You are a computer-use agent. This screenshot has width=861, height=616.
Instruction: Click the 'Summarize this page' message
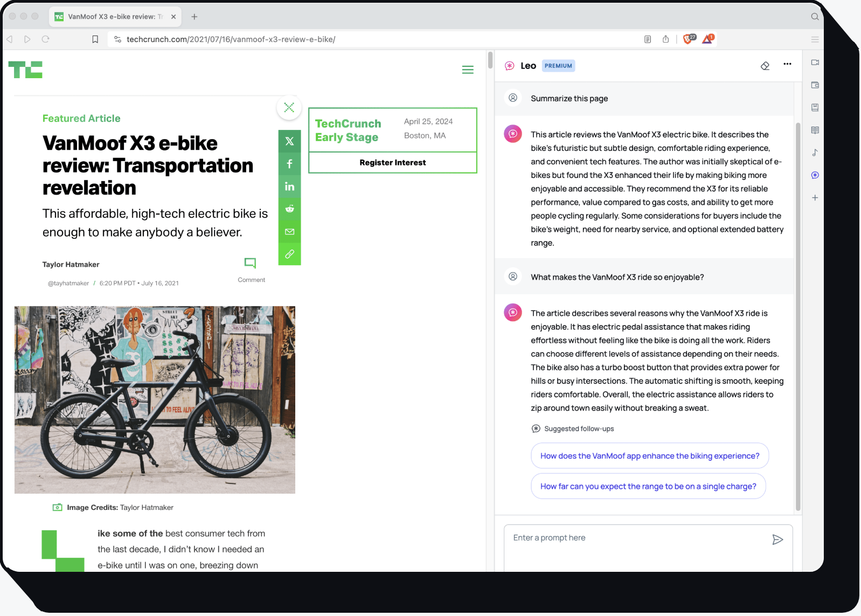(569, 99)
